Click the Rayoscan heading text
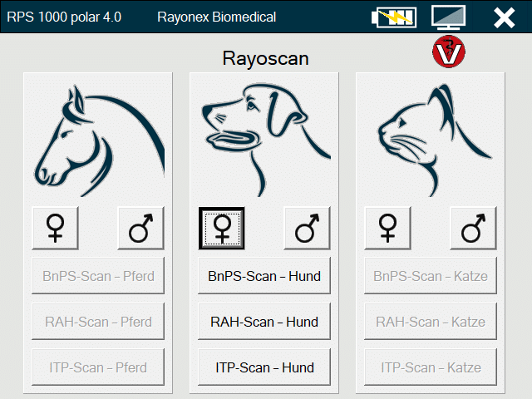The image size is (532, 399). 266,59
